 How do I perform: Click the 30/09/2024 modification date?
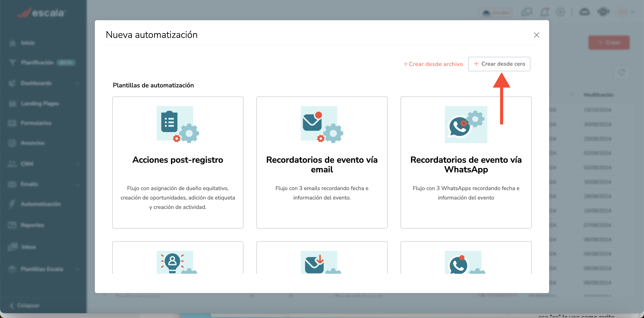point(598,124)
